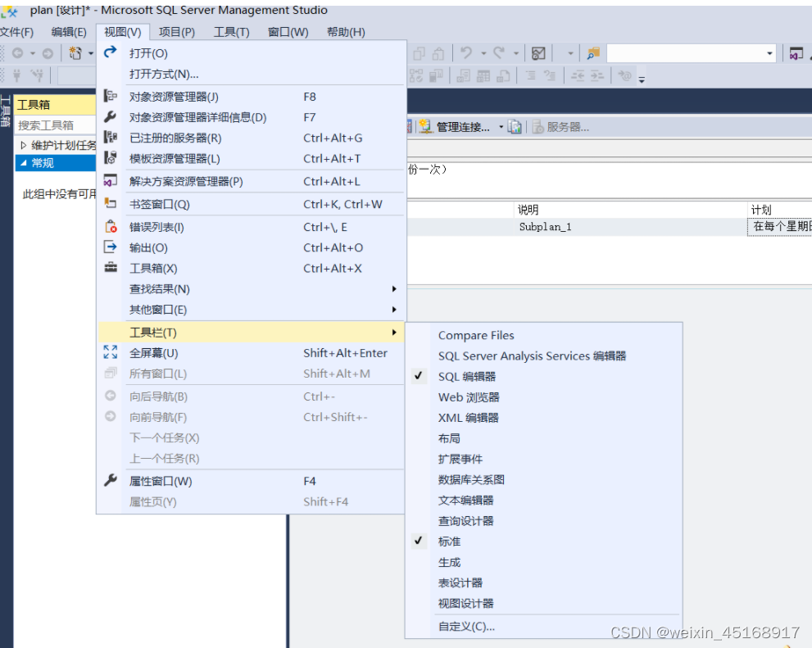The height and width of the screenshot is (648, 812).
Task: Toggle the SQL 编辑器 toolbar checkmark
Action: (x=419, y=376)
